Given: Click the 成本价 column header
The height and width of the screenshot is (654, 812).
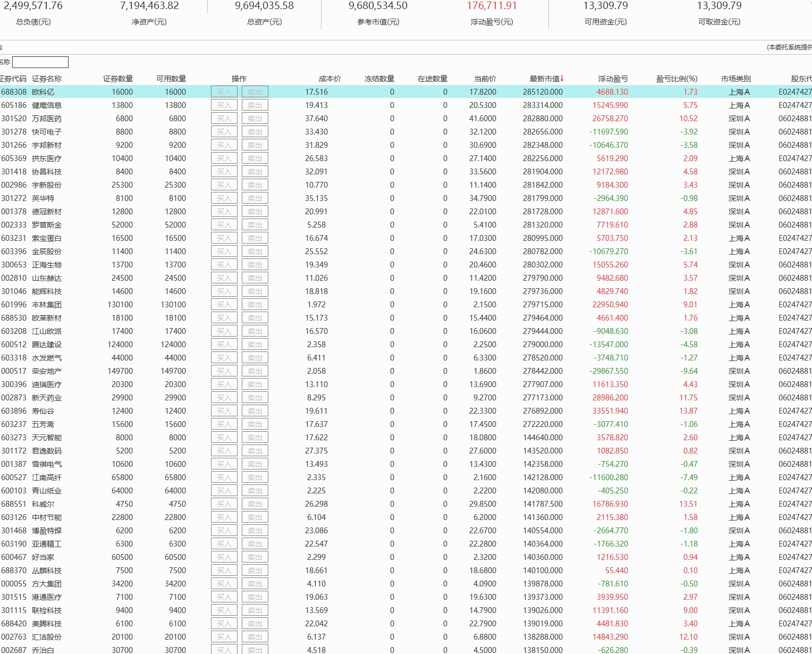Looking at the screenshot, I should 329,79.
